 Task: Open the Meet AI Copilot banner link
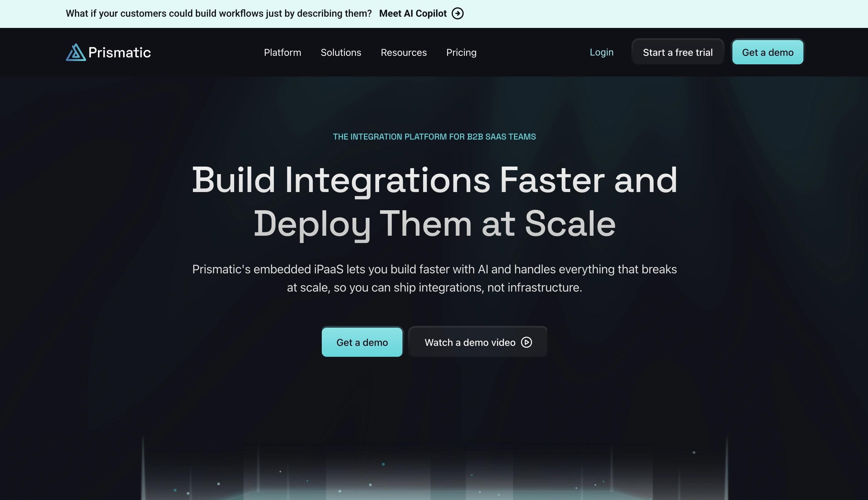(412, 13)
